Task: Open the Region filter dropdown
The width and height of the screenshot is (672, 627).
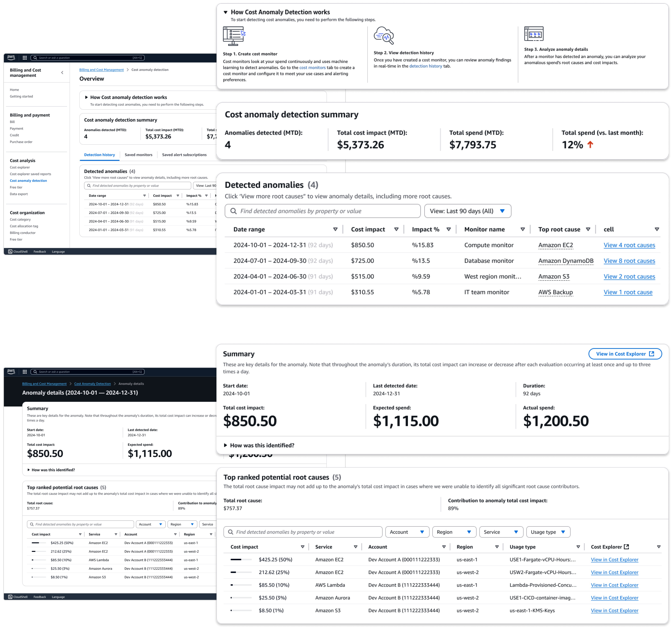Action: 454,532
